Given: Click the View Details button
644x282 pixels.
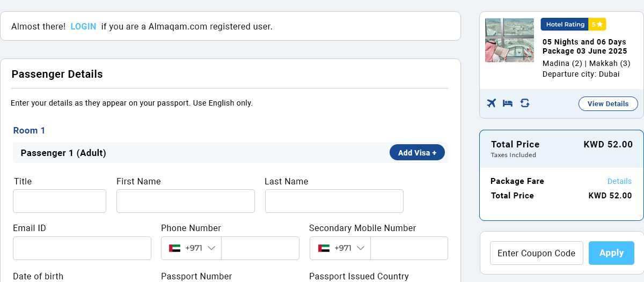Looking at the screenshot, I should pyautogui.click(x=608, y=103).
